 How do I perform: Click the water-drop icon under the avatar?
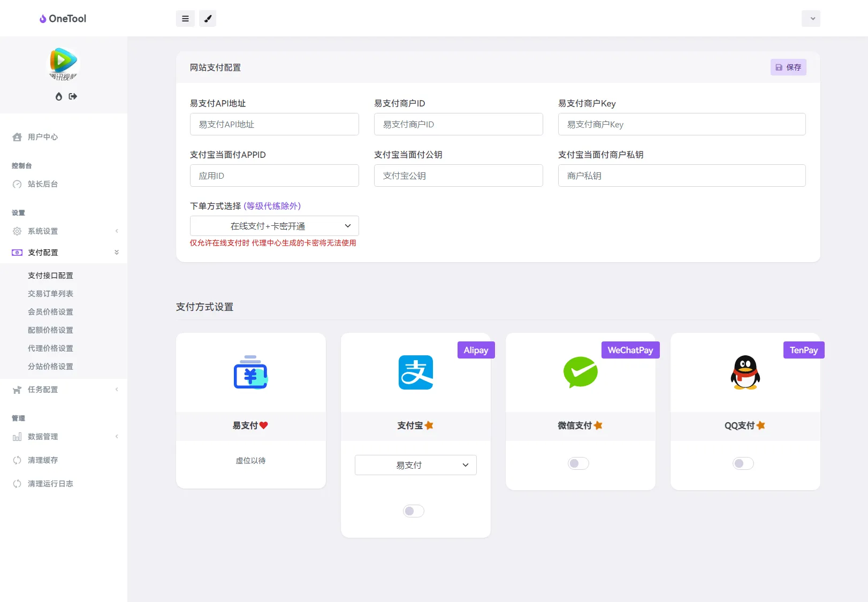tap(58, 96)
